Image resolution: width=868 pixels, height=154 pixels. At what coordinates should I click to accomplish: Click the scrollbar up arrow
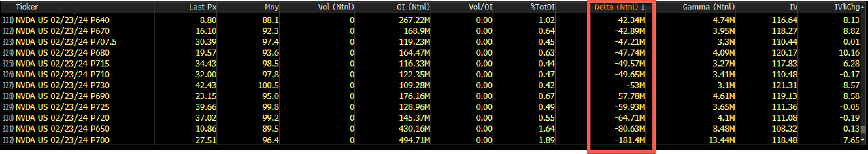(x=863, y=7)
